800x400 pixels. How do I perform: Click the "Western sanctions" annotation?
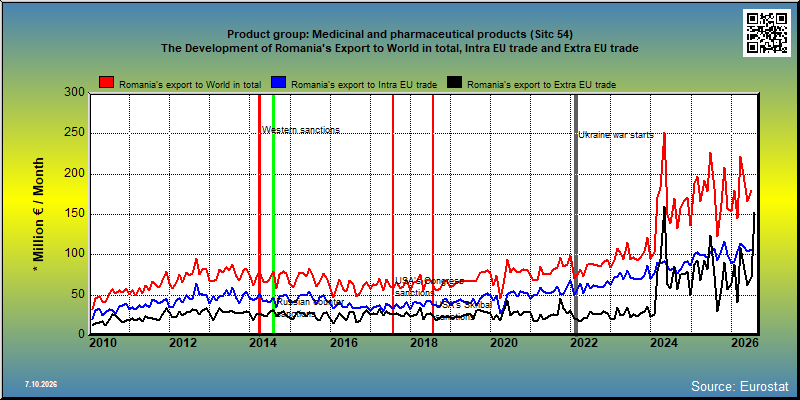click(x=301, y=130)
